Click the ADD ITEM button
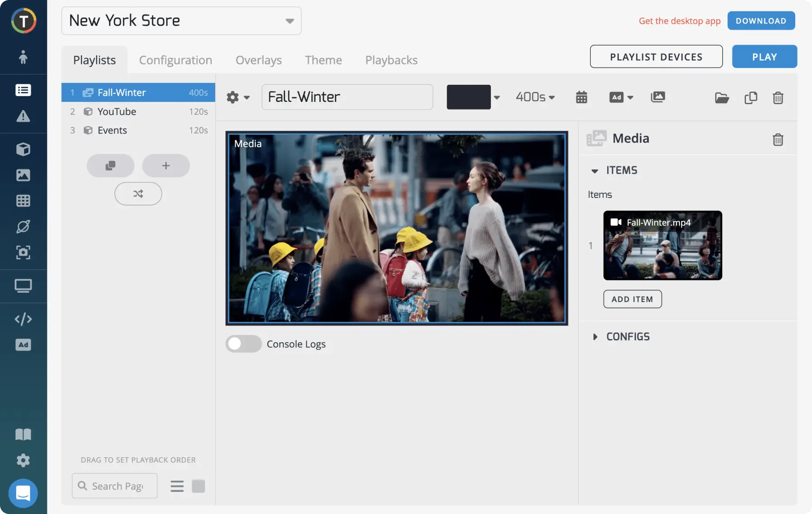Screen dimensions: 812x514 pos(632,299)
